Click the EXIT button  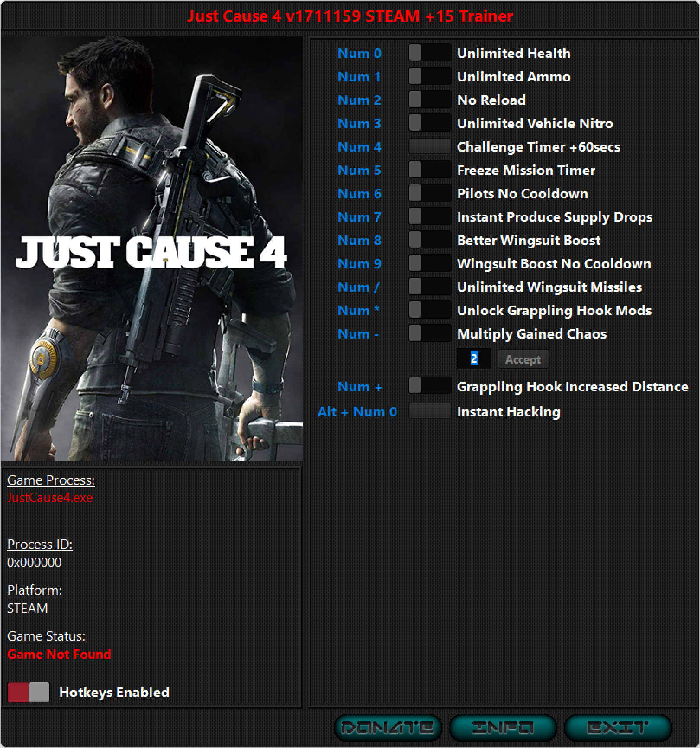tap(618, 728)
